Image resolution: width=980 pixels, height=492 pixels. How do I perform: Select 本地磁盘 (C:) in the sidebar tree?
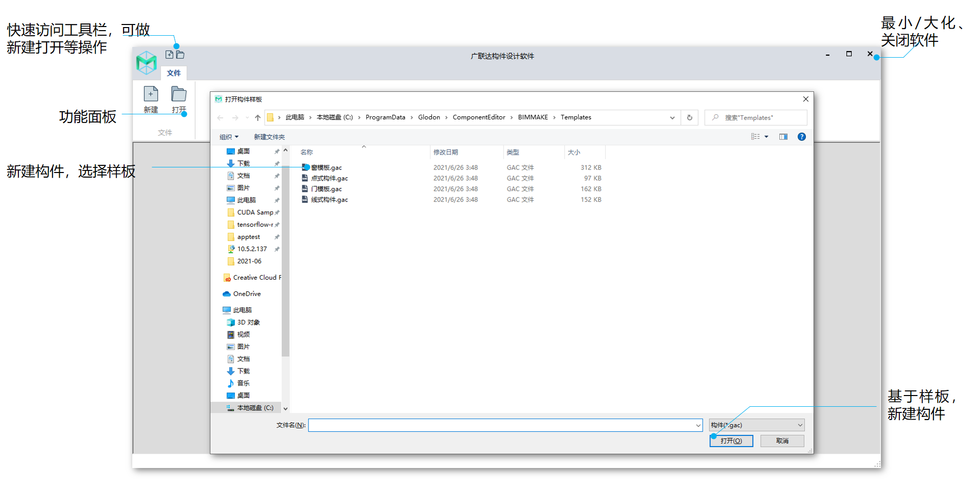[x=255, y=408]
